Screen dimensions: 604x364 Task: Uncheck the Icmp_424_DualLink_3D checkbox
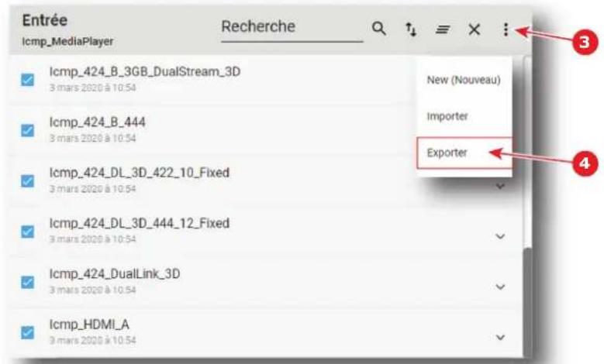(x=27, y=282)
